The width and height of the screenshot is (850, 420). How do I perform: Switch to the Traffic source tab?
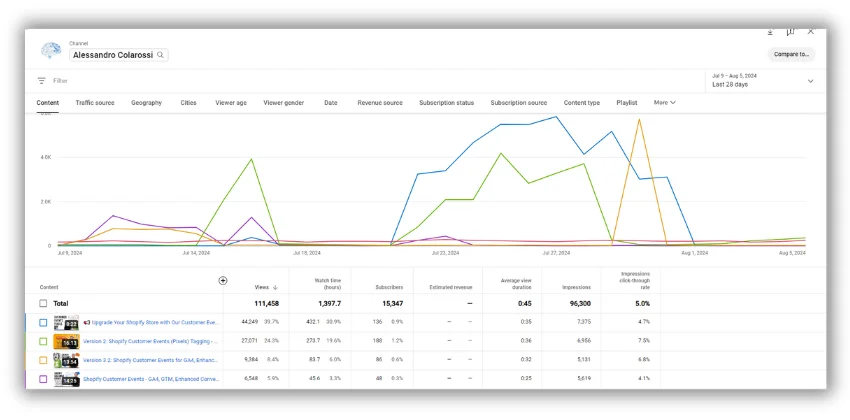point(95,103)
